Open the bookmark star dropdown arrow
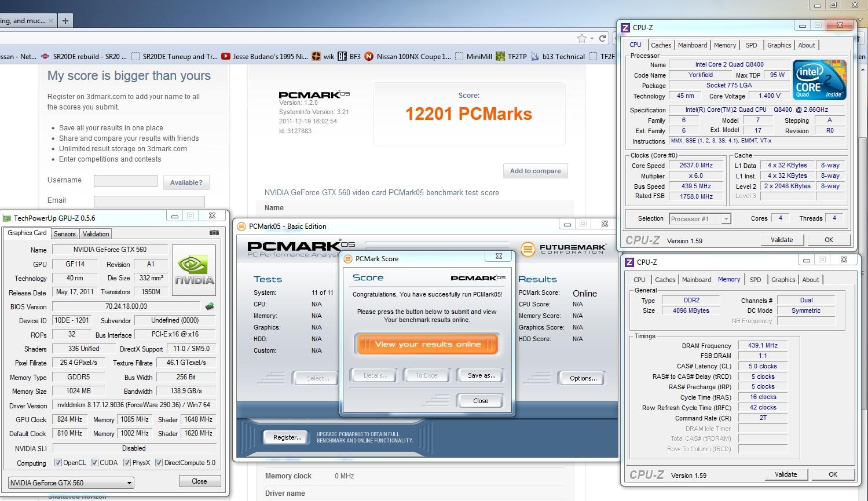 coord(592,38)
